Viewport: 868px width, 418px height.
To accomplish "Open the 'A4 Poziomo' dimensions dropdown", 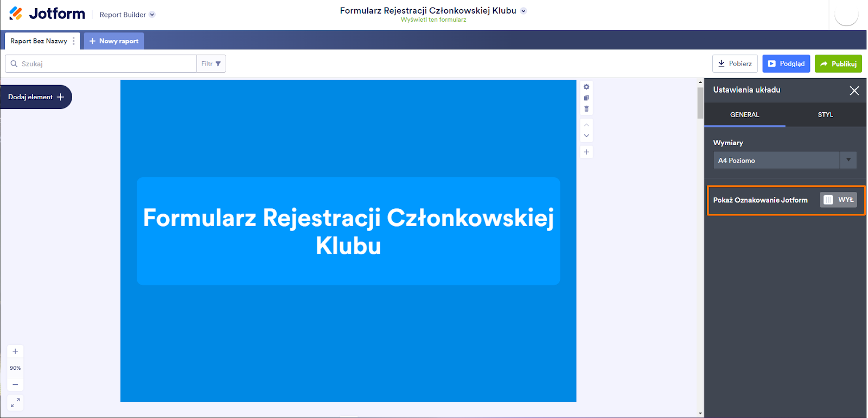I will [785, 160].
